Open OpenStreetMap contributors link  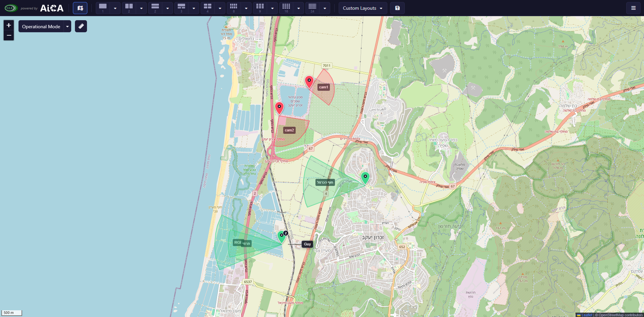(x=620, y=315)
